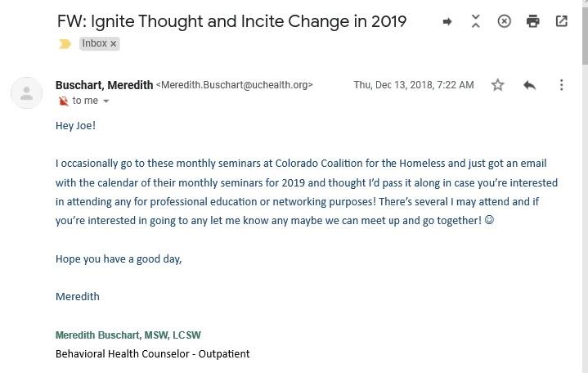
Task: Print this email with the printer icon
Action: pos(532,22)
